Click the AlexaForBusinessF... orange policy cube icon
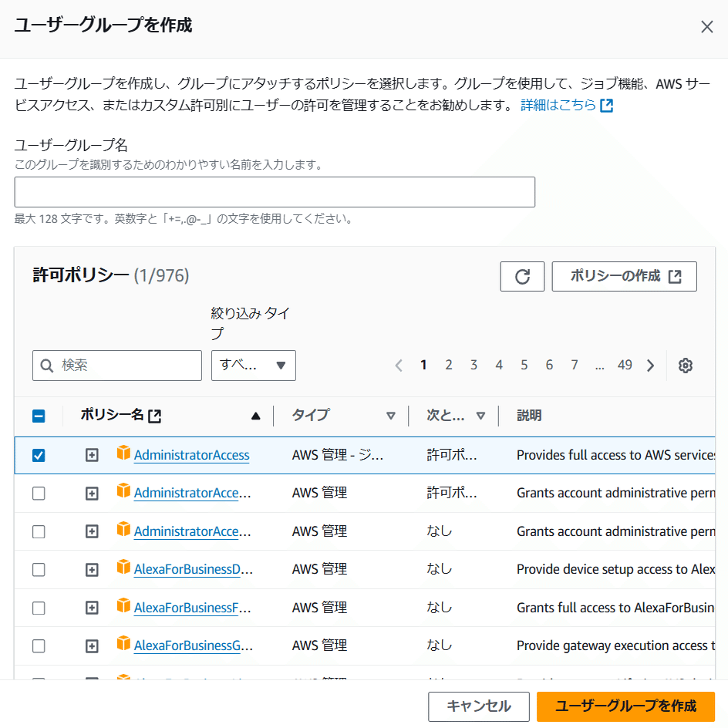Screen dimensions: 728x728 (x=123, y=605)
